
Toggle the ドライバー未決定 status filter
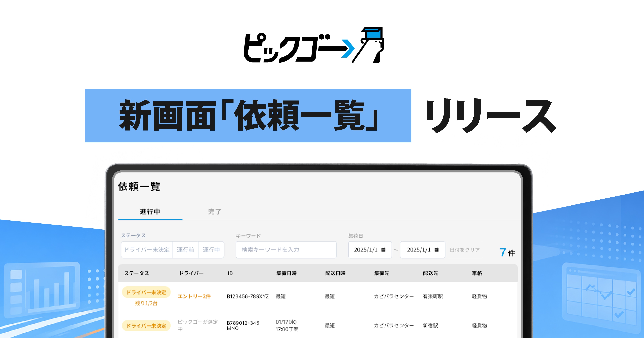(x=147, y=250)
